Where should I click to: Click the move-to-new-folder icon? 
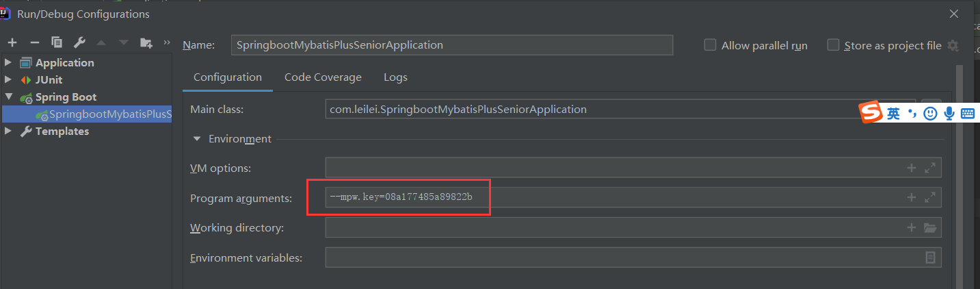point(146,42)
